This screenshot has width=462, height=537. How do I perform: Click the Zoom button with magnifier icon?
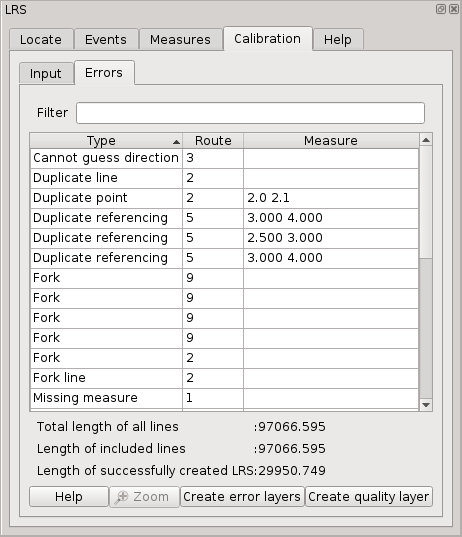(x=144, y=497)
